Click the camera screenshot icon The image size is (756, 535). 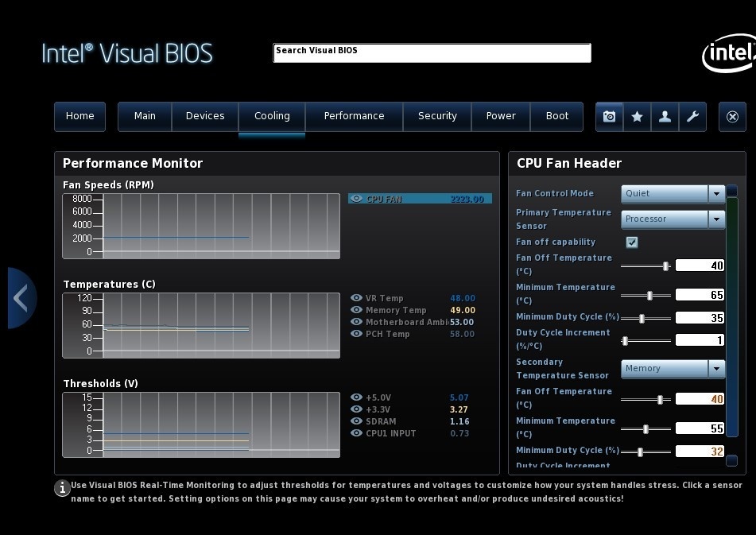[x=610, y=116]
